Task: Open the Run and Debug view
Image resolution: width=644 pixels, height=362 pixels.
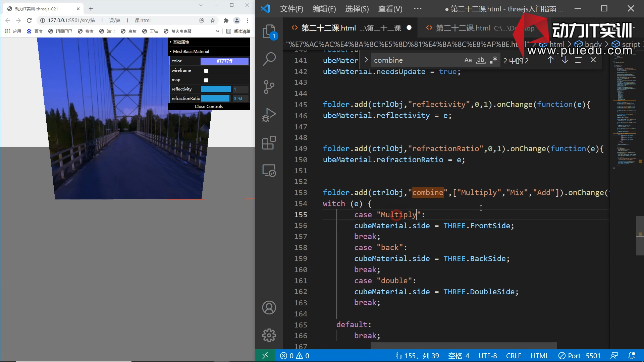Action: pyautogui.click(x=269, y=115)
